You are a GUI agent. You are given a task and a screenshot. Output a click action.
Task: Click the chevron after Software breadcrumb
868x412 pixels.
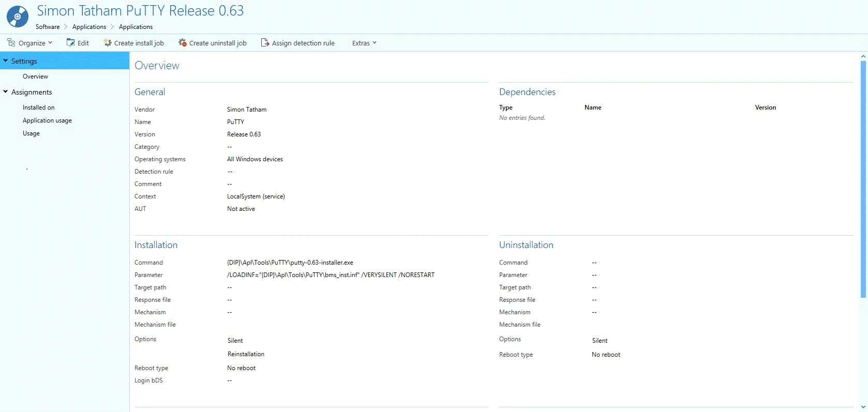(x=66, y=27)
